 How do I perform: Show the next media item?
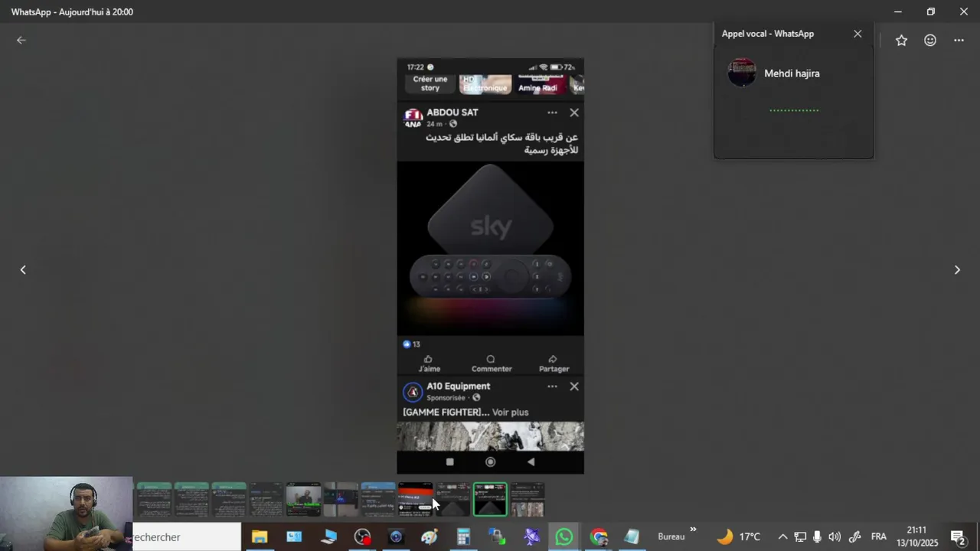(x=957, y=269)
